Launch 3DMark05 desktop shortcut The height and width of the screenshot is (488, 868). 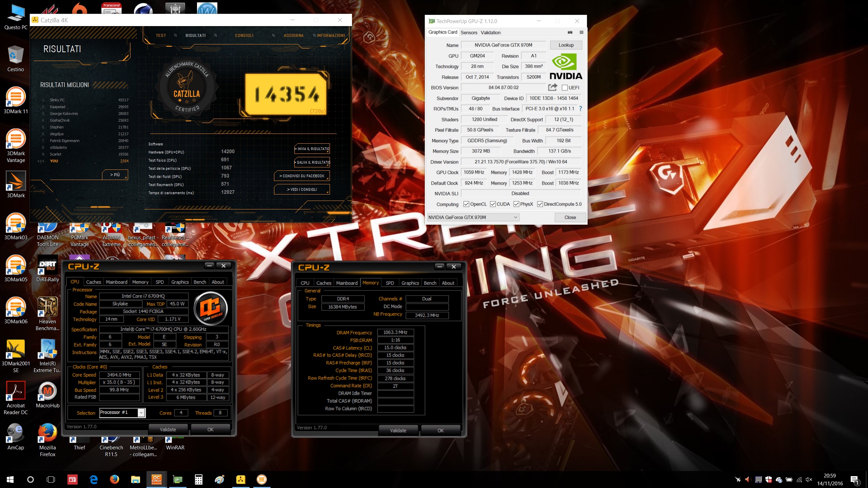pos(16,269)
